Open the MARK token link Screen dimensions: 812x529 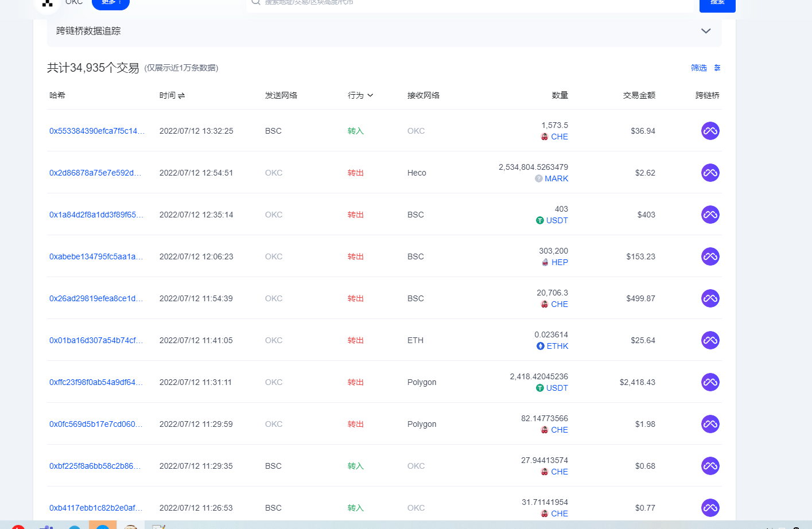coord(556,178)
